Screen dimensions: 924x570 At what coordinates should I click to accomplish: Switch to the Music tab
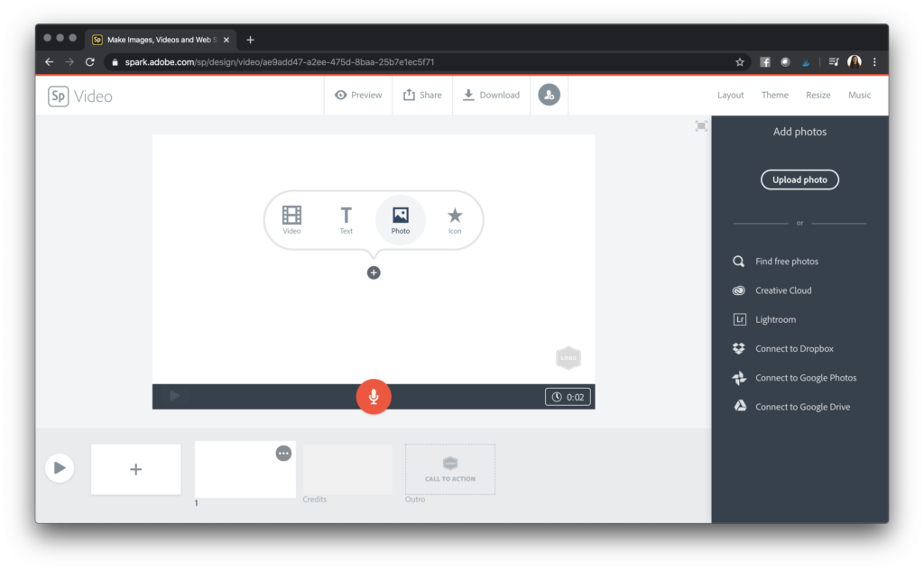pyautogui.click(x=859, y=96)
